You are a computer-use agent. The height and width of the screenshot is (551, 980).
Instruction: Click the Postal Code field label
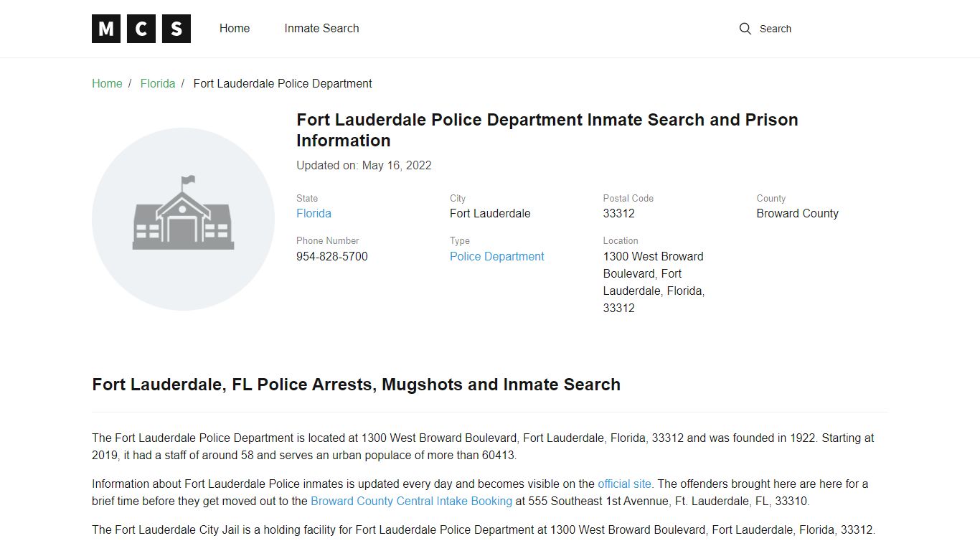(628, 198)
